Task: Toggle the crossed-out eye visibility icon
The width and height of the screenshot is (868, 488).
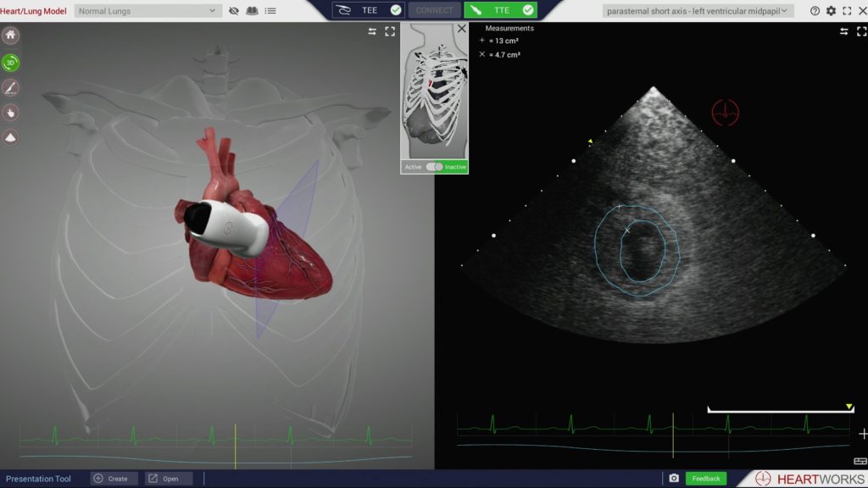Action: click(234, 11)
